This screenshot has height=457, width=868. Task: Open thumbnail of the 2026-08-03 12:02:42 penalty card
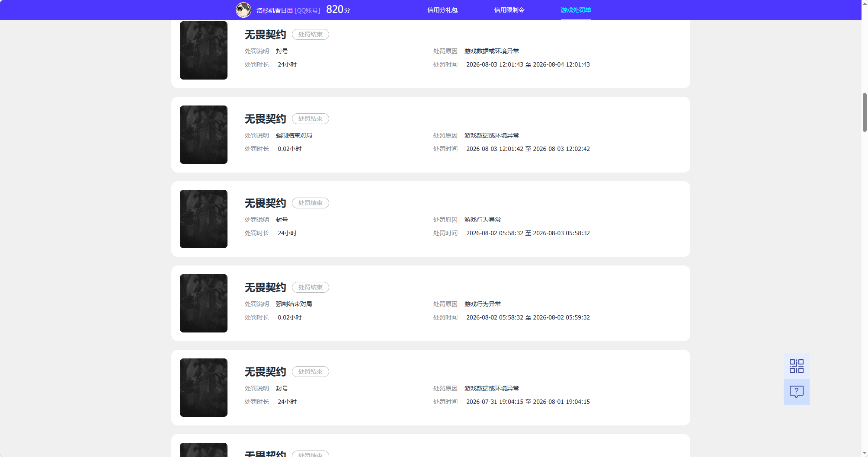(x=204, y=134)
